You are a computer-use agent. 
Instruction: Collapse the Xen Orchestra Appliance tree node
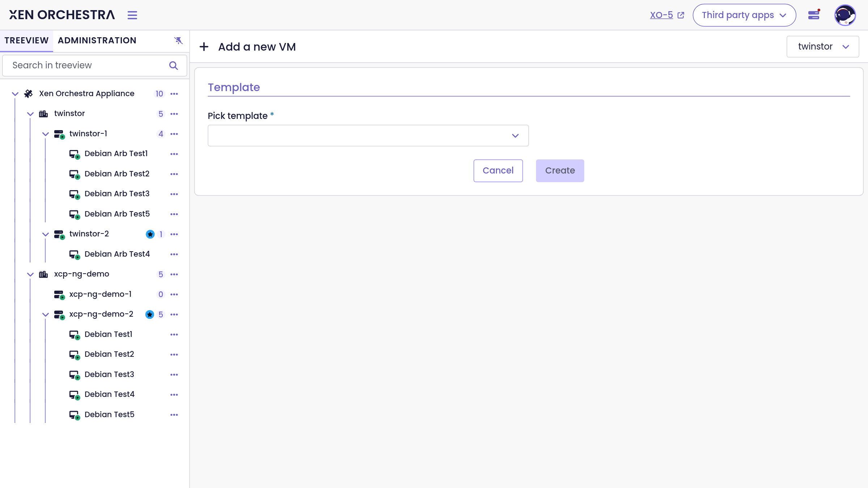coord(15,94)
